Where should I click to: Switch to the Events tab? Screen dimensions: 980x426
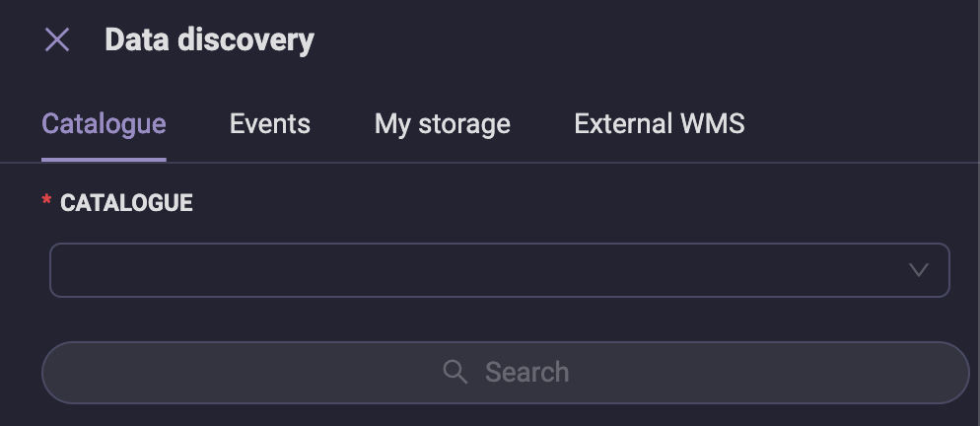[x=270, y=124]
